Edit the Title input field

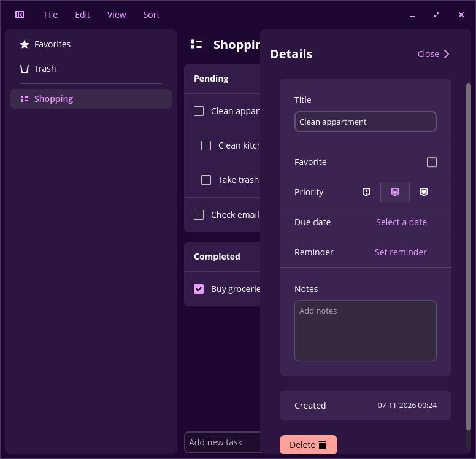(366, 122)
